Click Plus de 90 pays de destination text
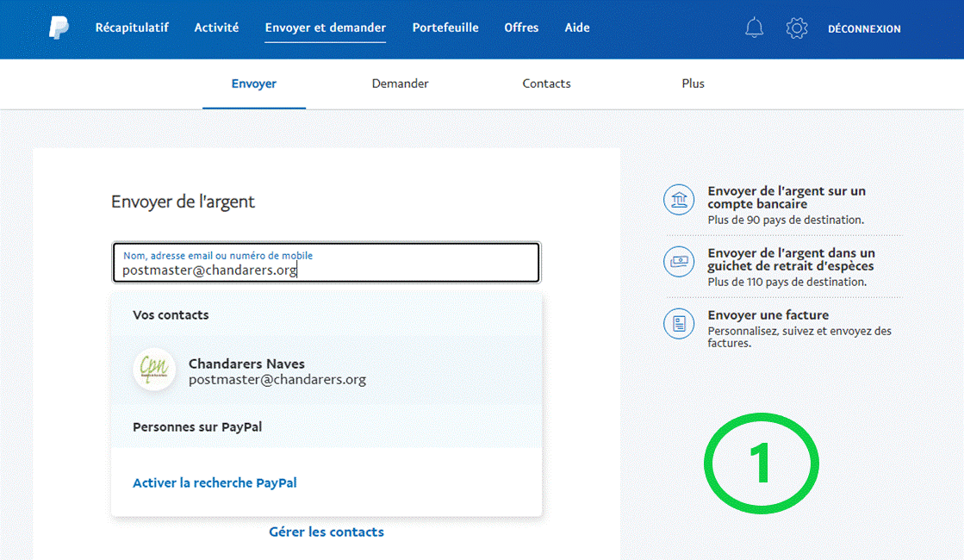964x560 pixels. (786, 220)
